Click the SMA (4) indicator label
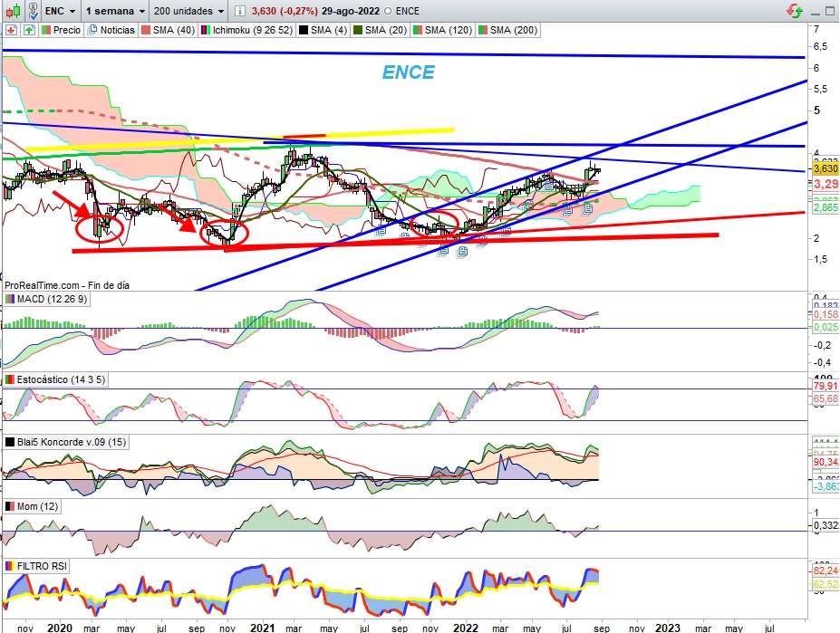Image resolution: width=840 pixels, height=633 pixels. (x=323, y=30)
